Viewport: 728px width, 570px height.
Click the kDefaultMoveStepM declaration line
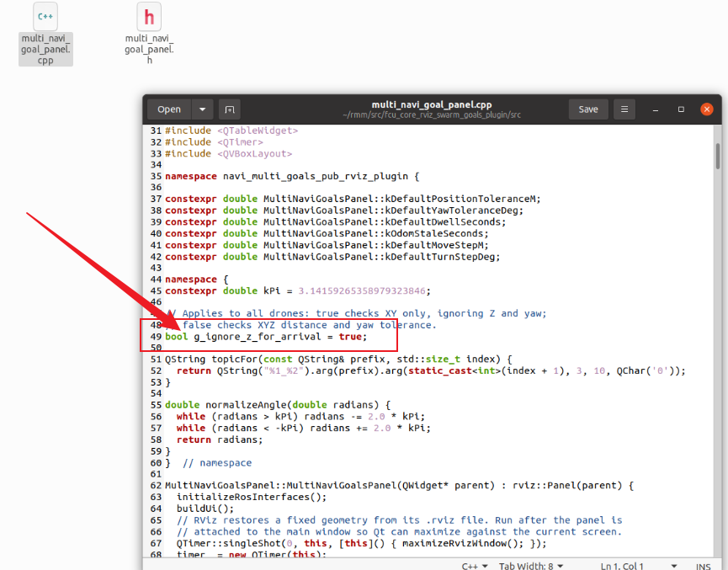tap(327, 245)
